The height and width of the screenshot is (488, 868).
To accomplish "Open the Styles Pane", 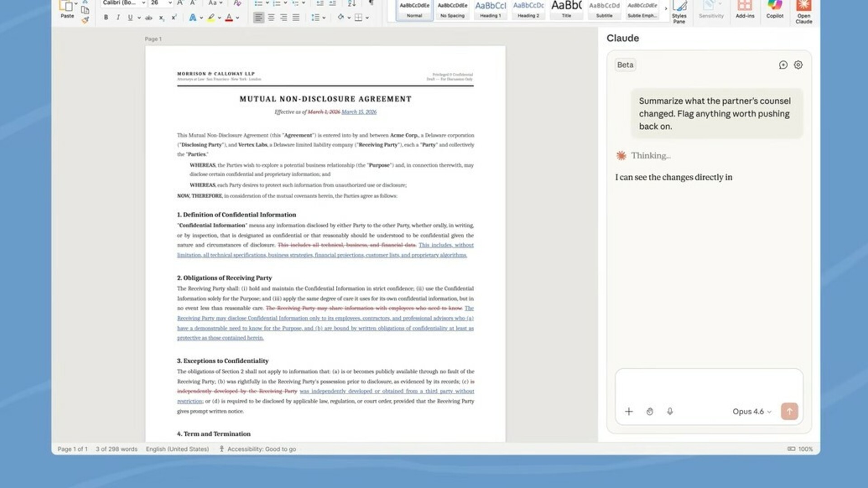I will pyautogui.click(x=679, y=12).
